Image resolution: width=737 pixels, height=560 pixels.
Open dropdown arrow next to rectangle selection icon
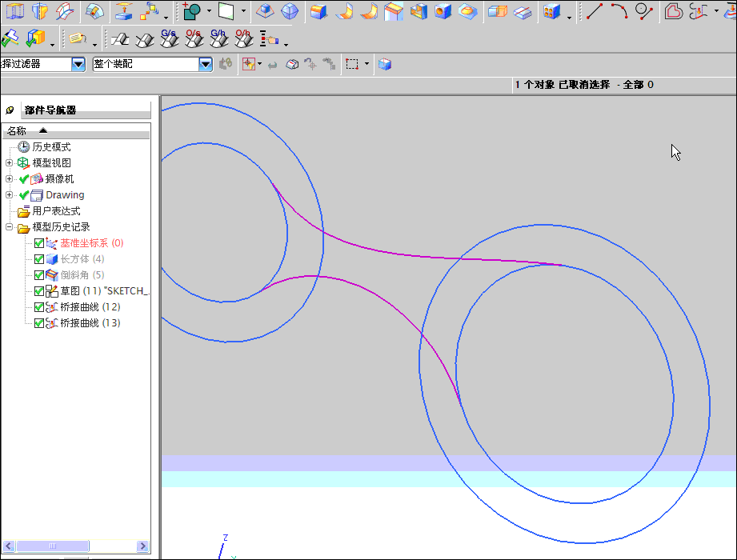point(366,63)
